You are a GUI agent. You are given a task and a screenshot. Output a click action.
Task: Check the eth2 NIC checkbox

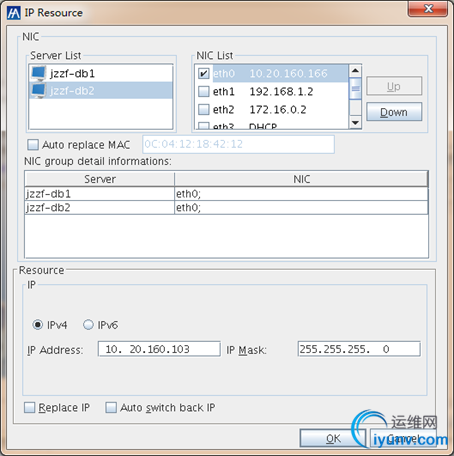pyautogui.click(x=204, y=109)
